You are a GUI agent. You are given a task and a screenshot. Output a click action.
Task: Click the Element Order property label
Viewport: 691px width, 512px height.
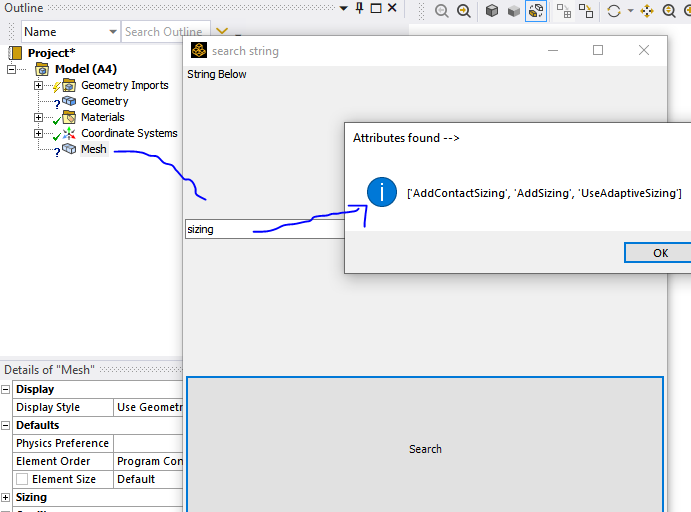pos(53,461)
